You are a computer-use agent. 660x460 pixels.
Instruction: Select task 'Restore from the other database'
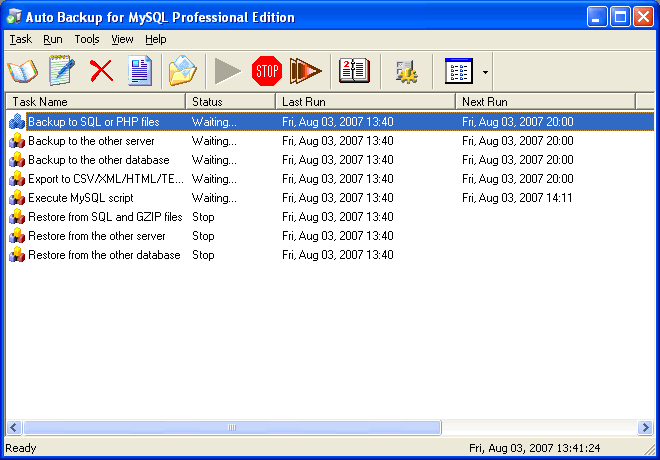[104, 254]
